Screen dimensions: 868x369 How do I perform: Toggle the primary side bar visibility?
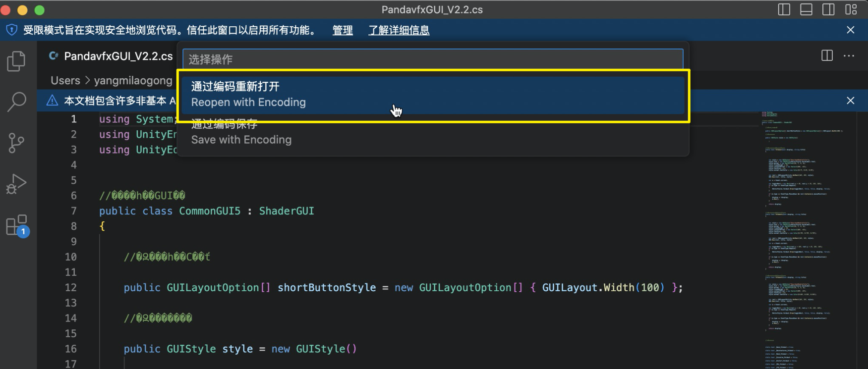[x=784, y=9]
